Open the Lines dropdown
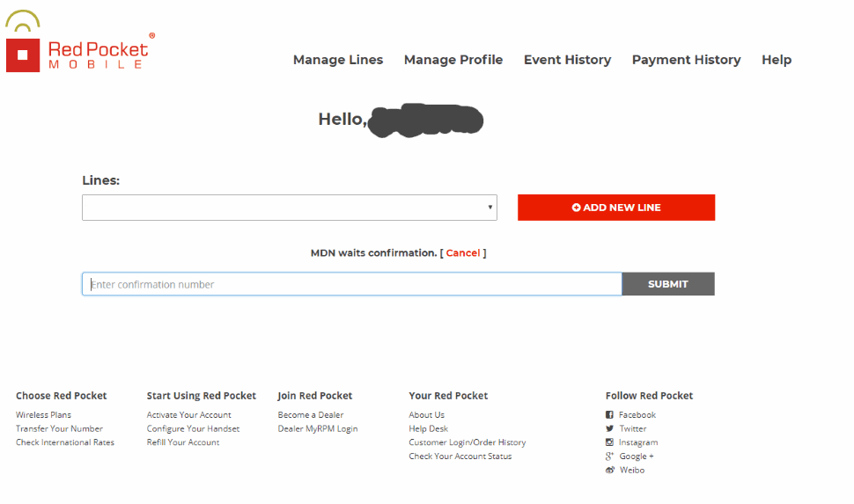This screenshot has width=854, height=504. 289,208
